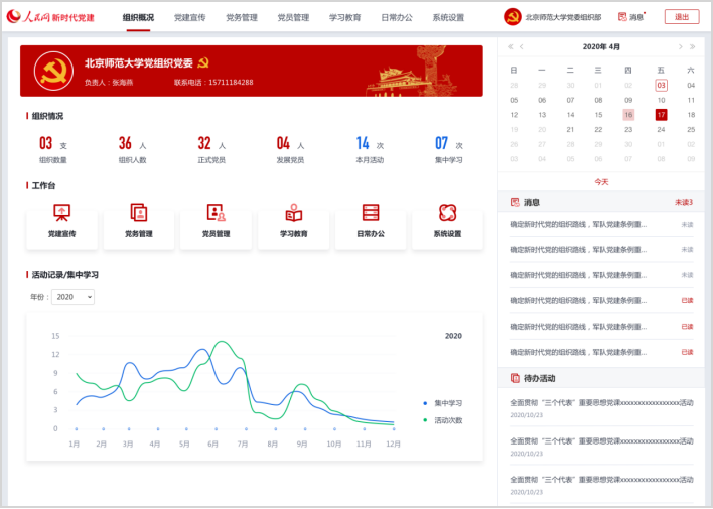The height and width of the screenshot is (509, 713).
Task: Open 党建宣传 workbench presentation icon
Action: tap(61, 212)
